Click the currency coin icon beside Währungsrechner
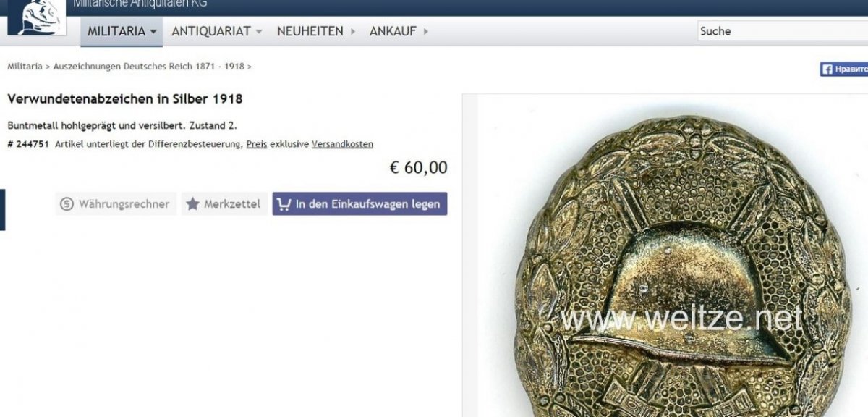This screenshot has width=868, height=417. (x=67, y=204)
